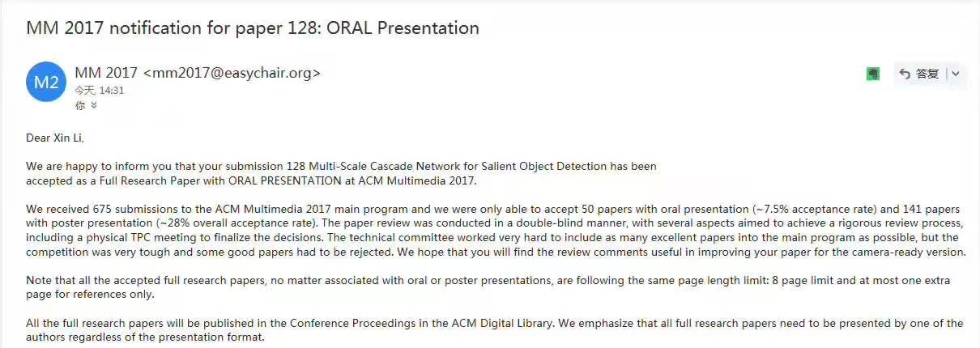This screenshot has width=980, height=348.
Task: Open the dropdown arrow beside 答复
Action: point(956,74)
